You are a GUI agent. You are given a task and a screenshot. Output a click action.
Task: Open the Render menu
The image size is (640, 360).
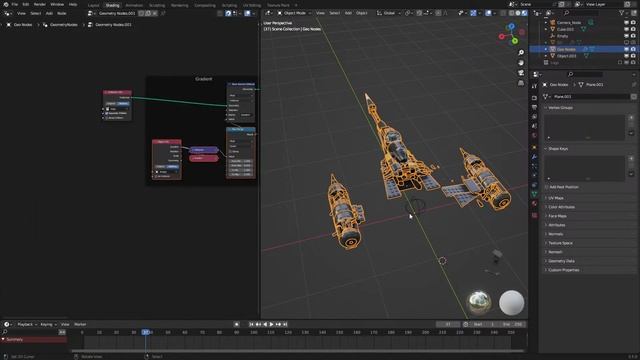click(40, 4)
